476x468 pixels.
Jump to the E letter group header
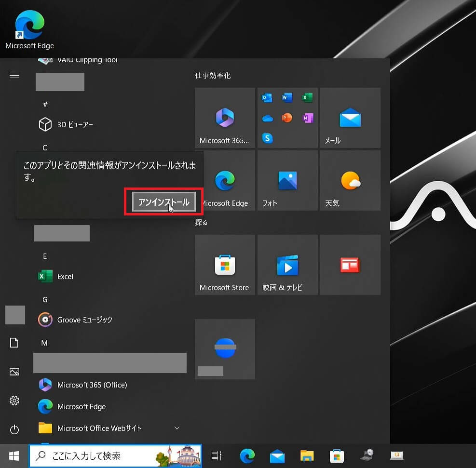pos(45,256)
